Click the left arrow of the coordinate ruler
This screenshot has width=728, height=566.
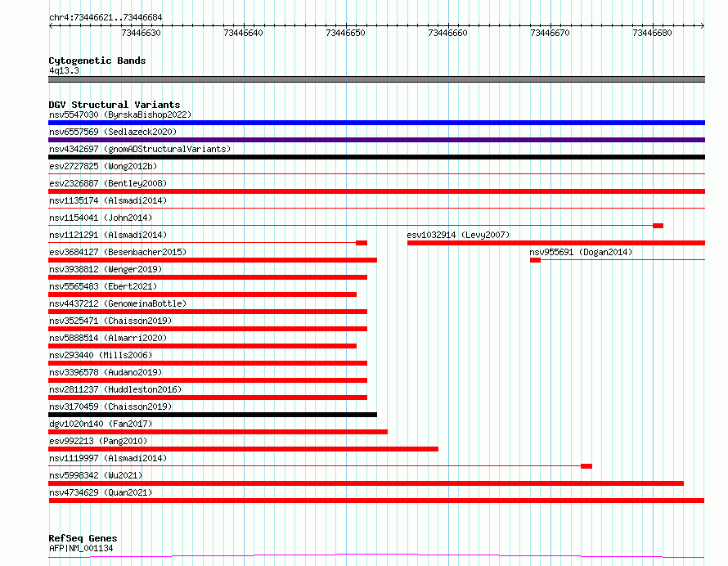51,25
